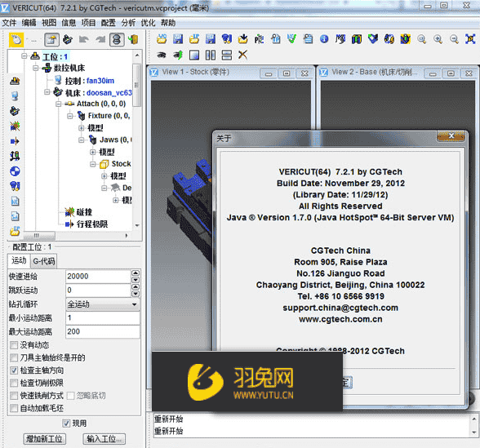
Task: Click the green check verification toolbar icon
Action: pyautogui.click(x=291, y=39)
